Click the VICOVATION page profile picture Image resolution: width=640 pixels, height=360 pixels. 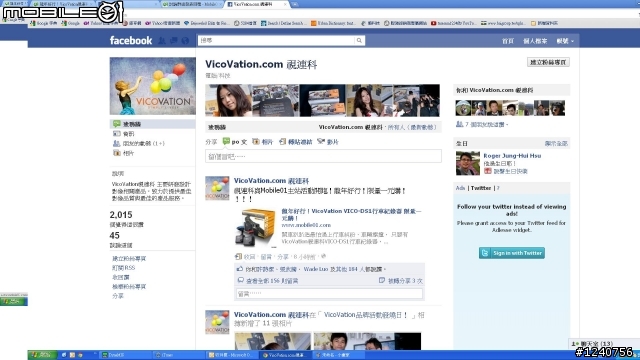pyautogui.click(x=153, y=86)
